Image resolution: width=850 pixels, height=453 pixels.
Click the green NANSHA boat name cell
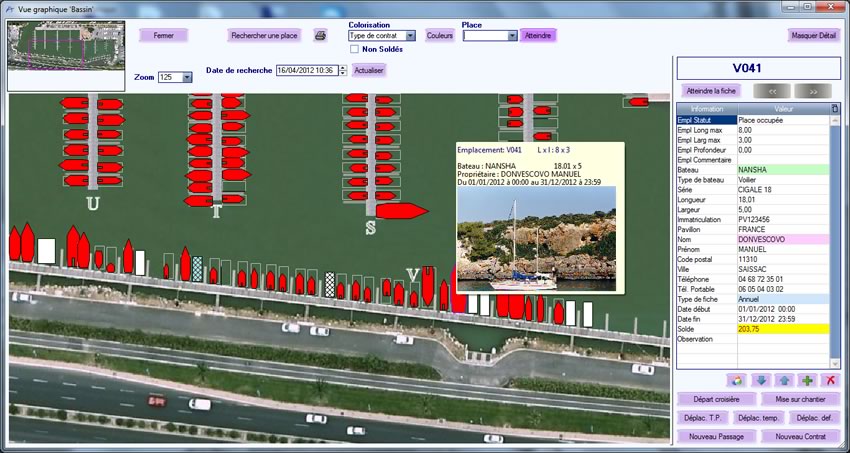(783, 170)
